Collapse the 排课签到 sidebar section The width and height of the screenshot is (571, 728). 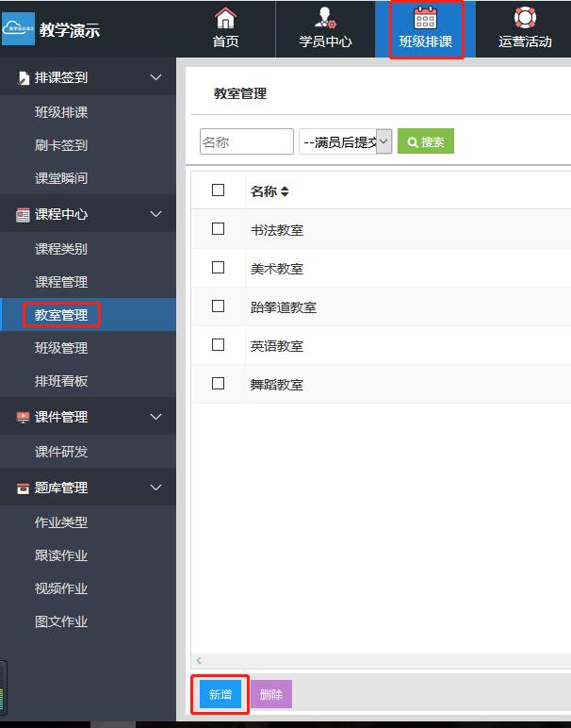point(156,77)
